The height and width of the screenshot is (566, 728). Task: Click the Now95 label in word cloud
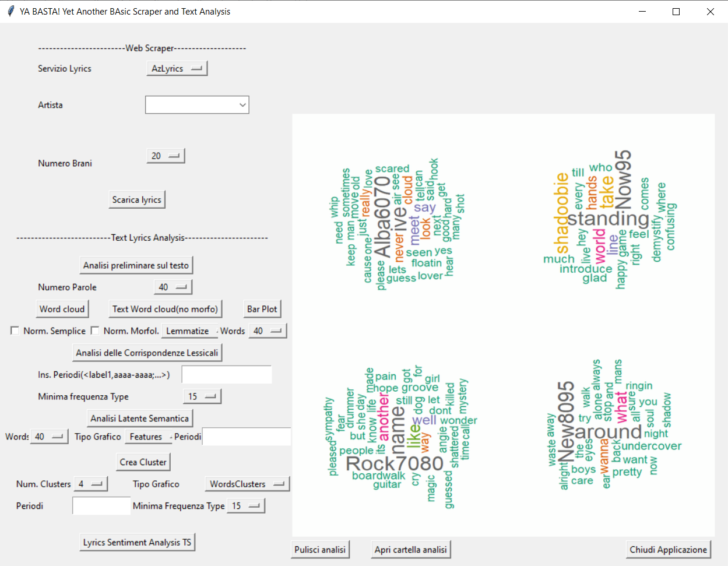coord(623,180)
